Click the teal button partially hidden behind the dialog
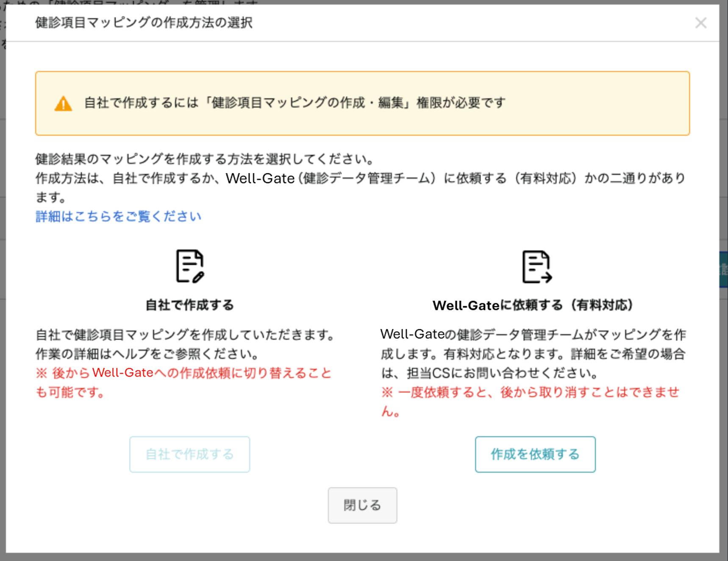The image size is (728, 561). 724,269
